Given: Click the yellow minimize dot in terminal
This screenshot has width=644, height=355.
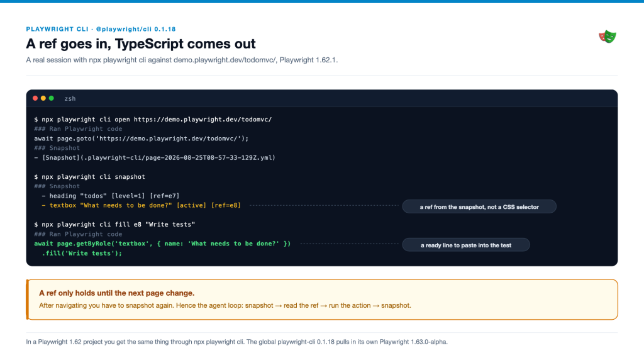Looking at the screenshot, I should [43, 98].
